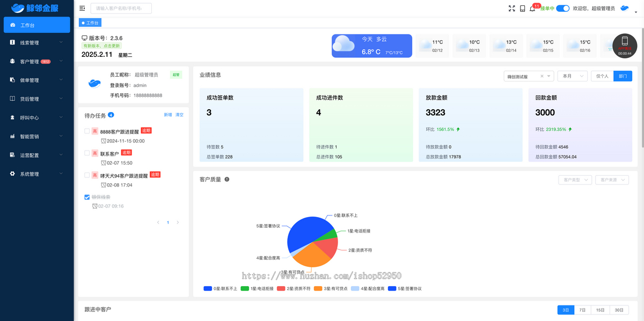This screenshot has width=644, height=321.
Task: Toggle 3星:有可贷点 legend item
Action: (330, 288)
